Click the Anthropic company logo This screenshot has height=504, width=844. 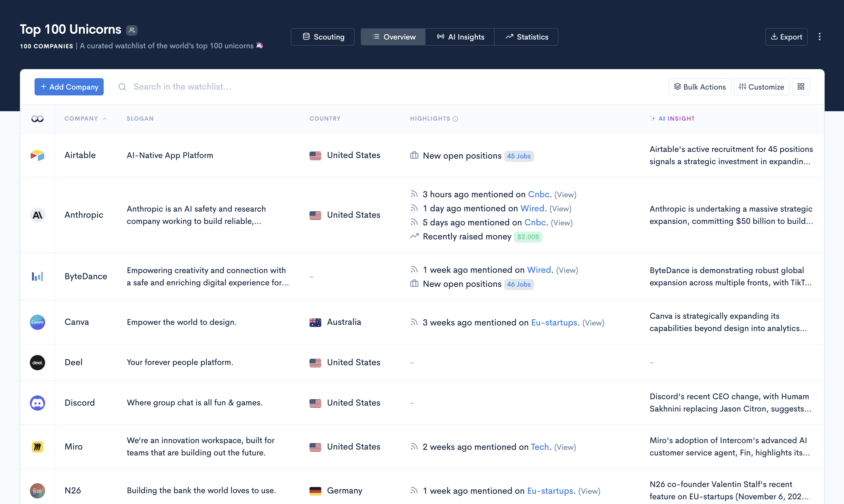(x=37, y=215)
